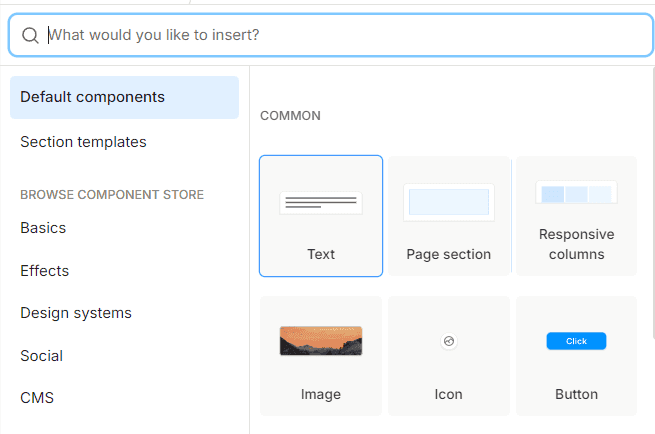Browse the Social components category
The width and height of the screenshot is (655, 434).
[124, 356]
